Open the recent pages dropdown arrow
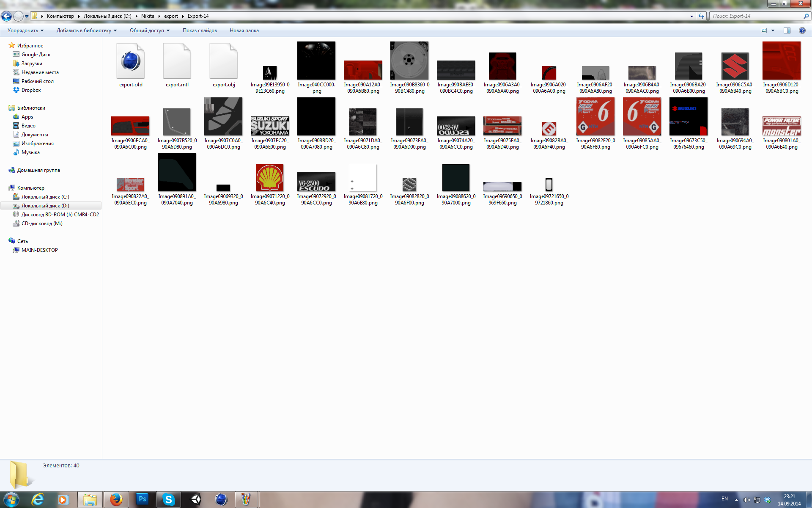 pos(27,17)
